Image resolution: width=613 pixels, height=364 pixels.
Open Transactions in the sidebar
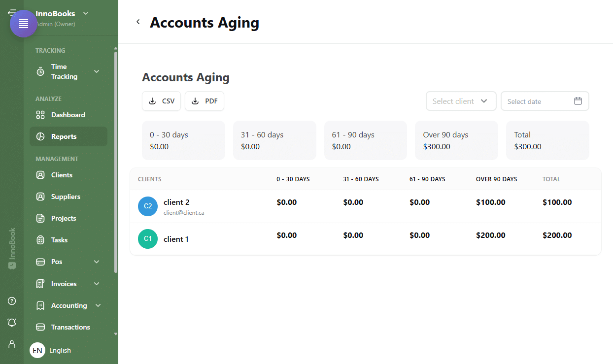pos(68,327)
